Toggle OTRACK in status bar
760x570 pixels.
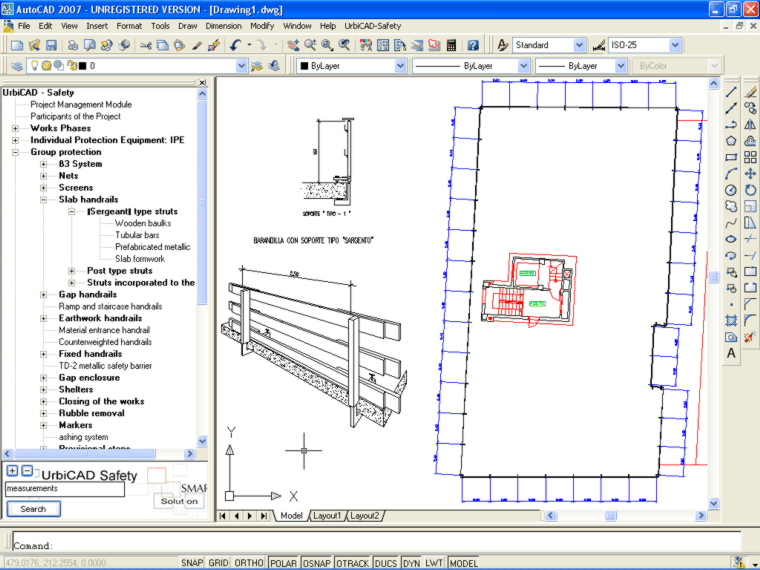352,563
